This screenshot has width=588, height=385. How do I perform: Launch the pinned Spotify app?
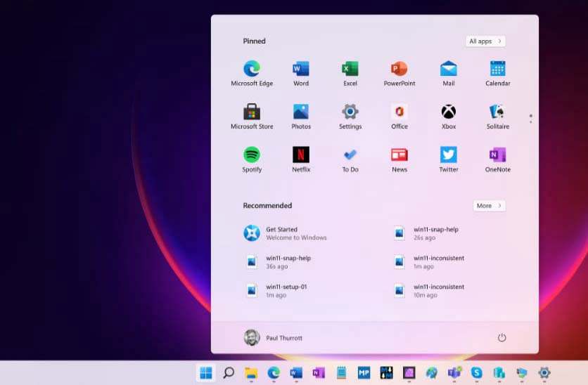(252, 159)
